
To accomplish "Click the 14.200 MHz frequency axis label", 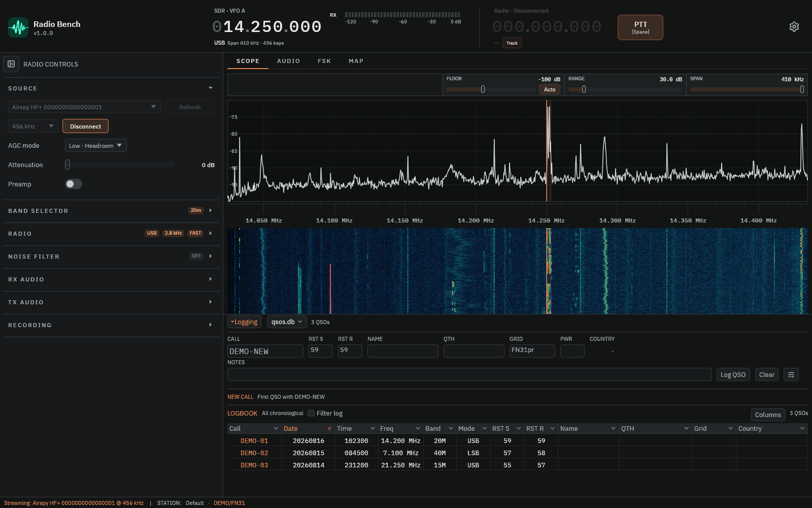I will (476, 220).
